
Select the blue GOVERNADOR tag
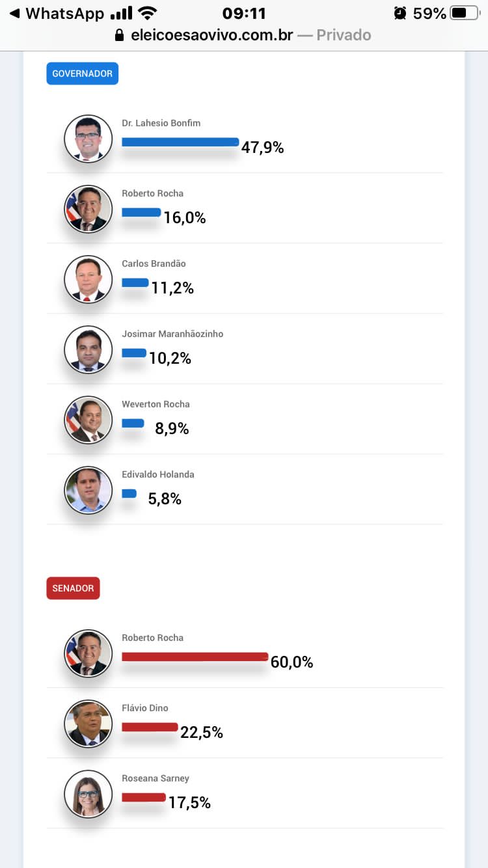(82, 74)
